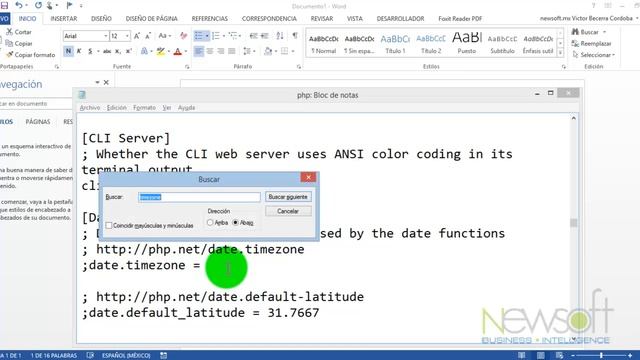
Task: Click Cancelar in the Buscar dialog
Action: point(288,211)
